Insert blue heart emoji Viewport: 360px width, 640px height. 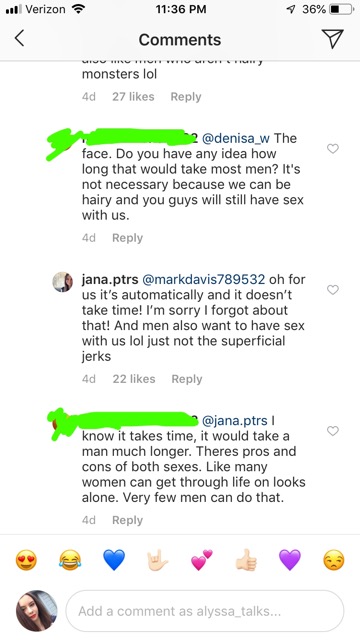click(114, 560)
